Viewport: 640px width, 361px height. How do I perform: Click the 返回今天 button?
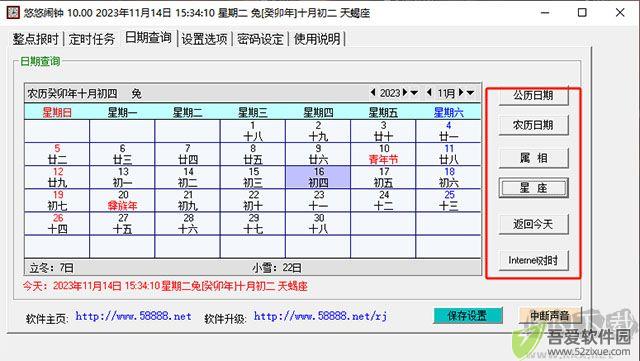click(x=533, y=224)
